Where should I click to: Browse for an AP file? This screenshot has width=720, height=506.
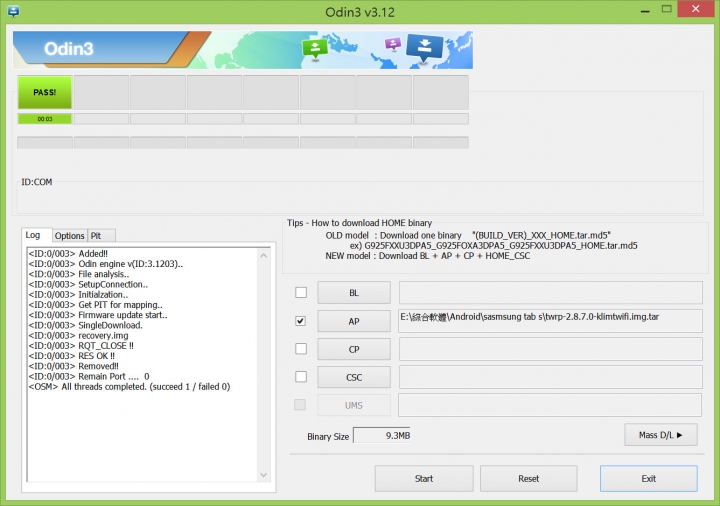pyautogui.click(x=354, y=321)
